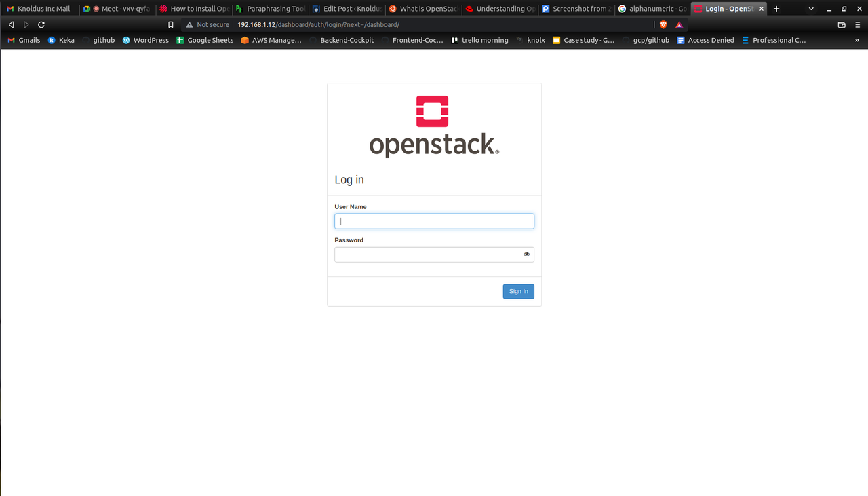The width and height of the screenshot is (868, 496).
Task: Open the knolx bookmark
Action: coord(530,40)
